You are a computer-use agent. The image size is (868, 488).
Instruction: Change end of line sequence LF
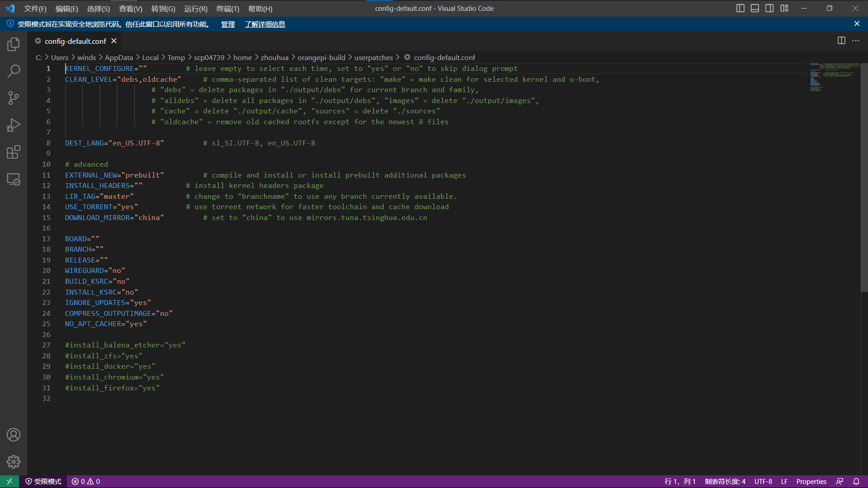pos(784,482)
